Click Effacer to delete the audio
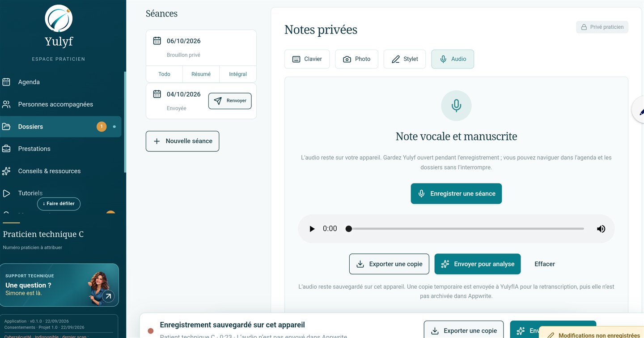The height and width of the screenshot is (338, 644). pos(545,264)
